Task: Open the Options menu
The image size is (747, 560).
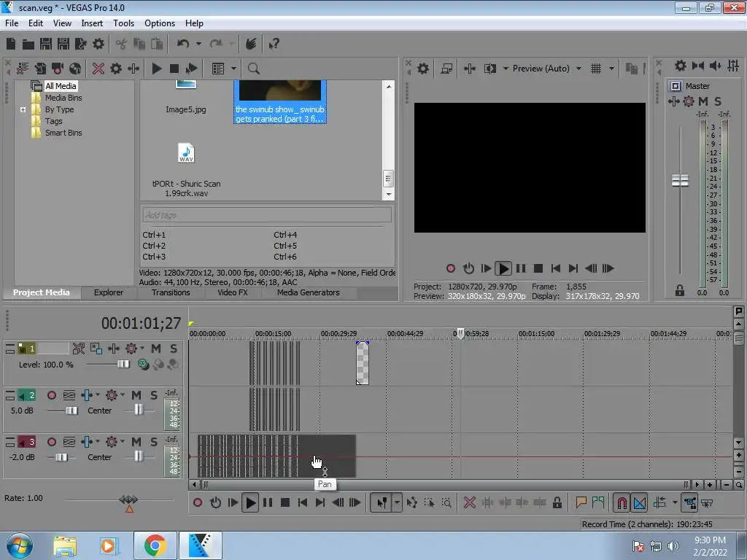Action: click(160, 23)
